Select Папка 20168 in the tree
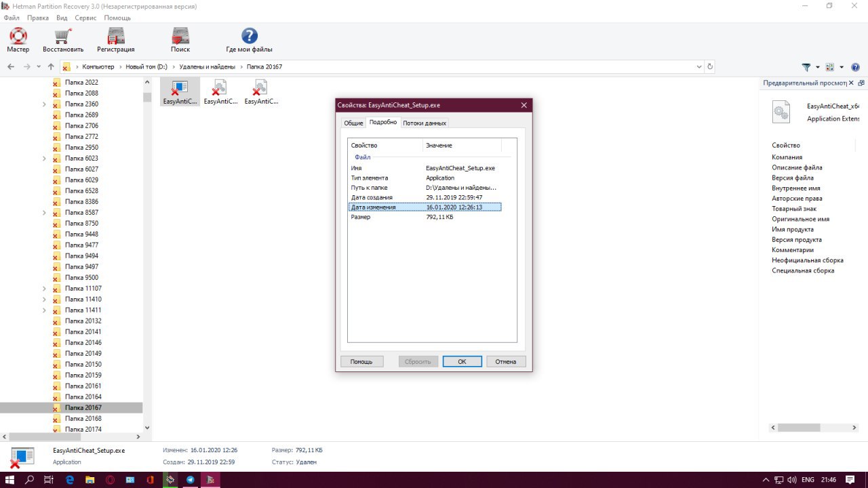This screenshot has height=488, width=868. tap(83, 419)
